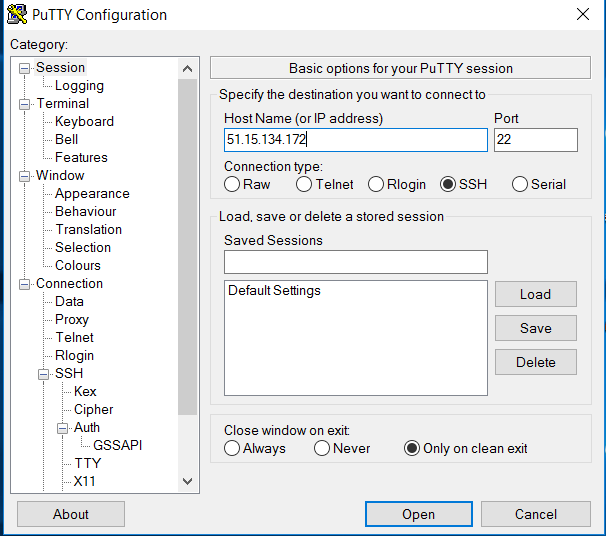The width and height of the screenshot is (606, 536).
Task: Collapse the Terminal tree node
Action: 24,104
